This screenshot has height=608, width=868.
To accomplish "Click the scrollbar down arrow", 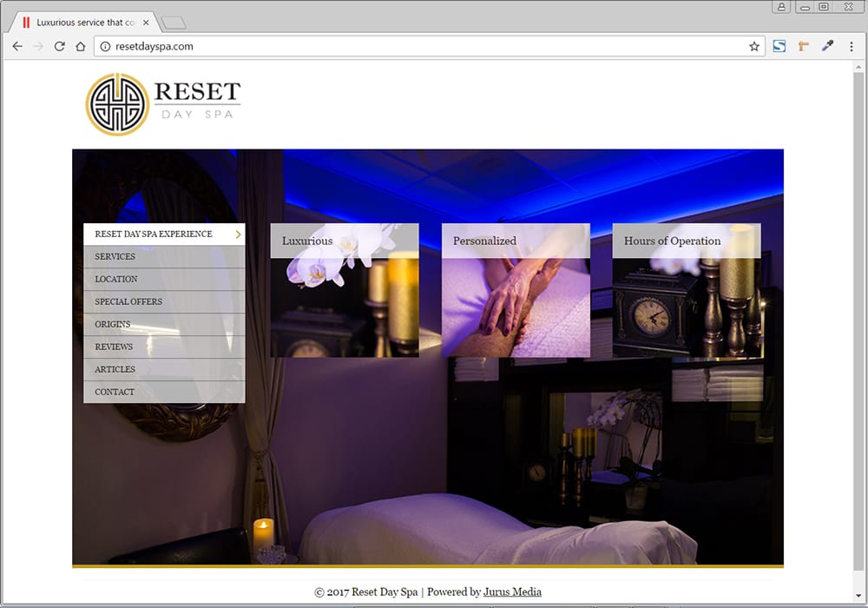I will [x=858, y=597].
